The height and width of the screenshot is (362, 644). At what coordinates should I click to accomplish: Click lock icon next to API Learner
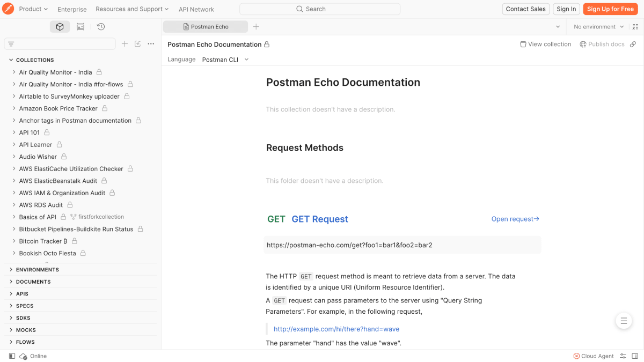pyautogui.click(x=60, y=145)
